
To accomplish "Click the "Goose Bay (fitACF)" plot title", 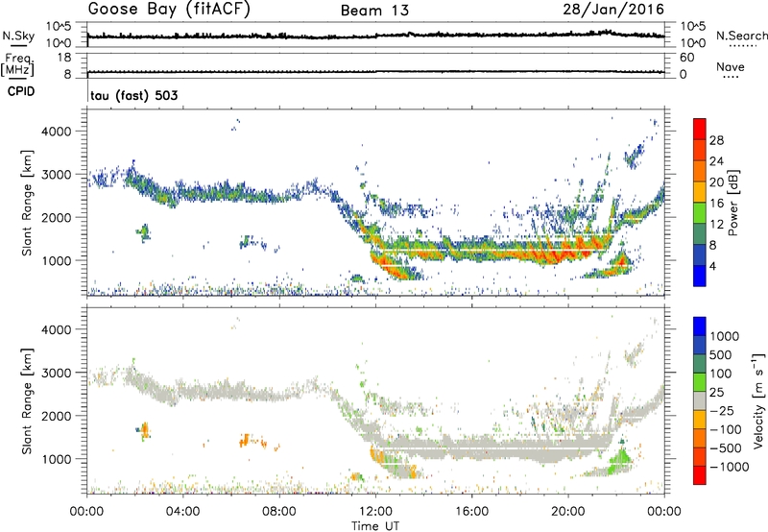I will [169, 10].
